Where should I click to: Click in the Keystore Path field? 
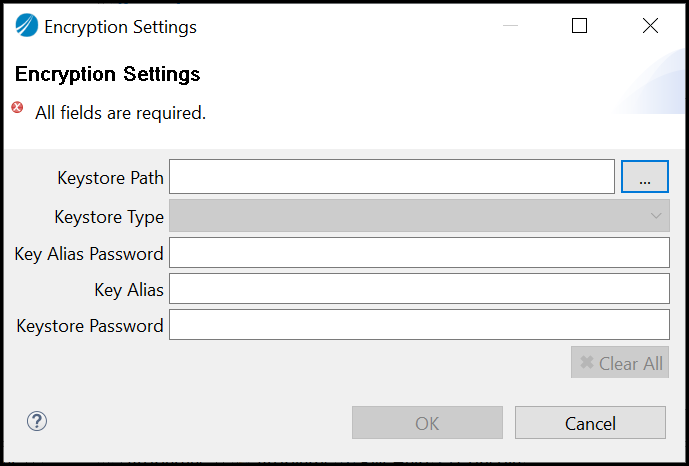[x=391, y=177]
